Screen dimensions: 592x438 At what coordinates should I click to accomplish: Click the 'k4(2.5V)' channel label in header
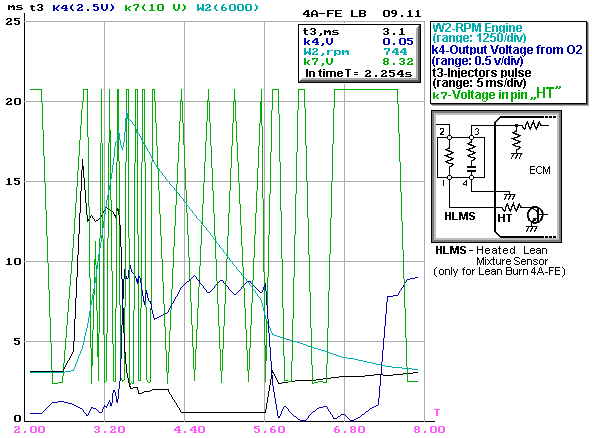click(x=83, y=7)
